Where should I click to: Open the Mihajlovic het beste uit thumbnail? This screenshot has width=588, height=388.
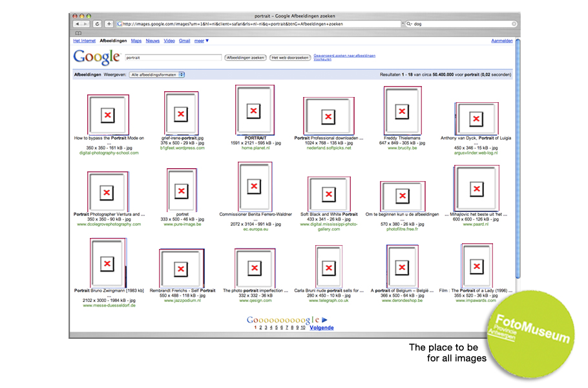coord(476,188)
